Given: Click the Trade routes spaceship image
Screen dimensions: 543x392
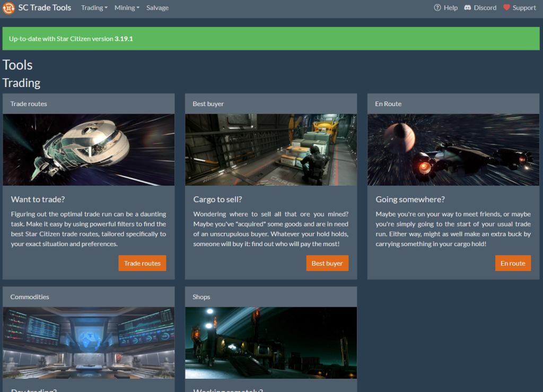Looking at the screenshot, I should 89,150.
